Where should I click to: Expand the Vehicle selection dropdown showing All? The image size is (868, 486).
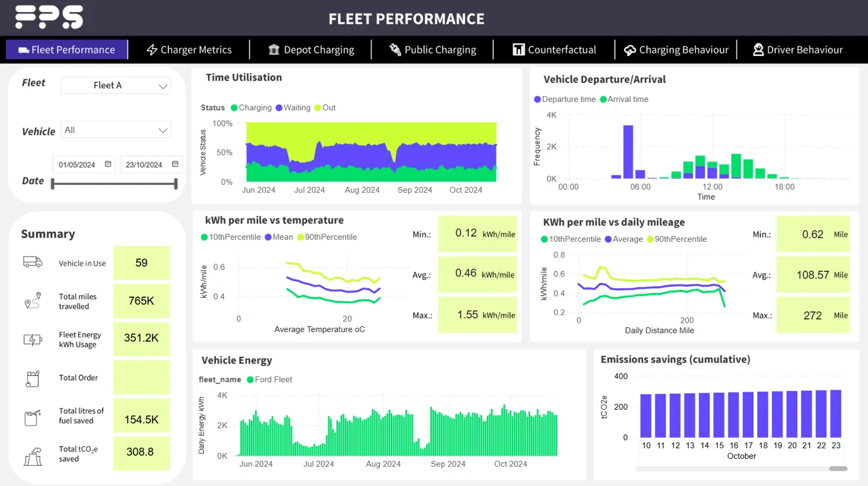(115, 130)
